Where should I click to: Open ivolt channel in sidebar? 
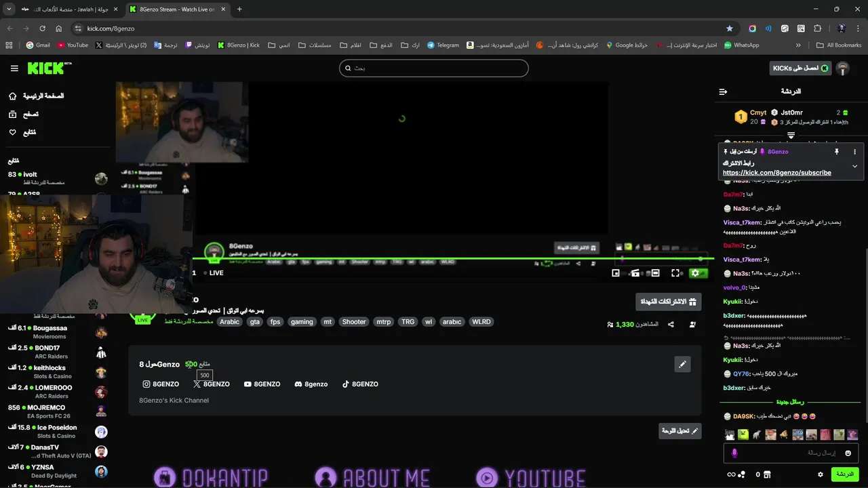(x=58, y=178)
